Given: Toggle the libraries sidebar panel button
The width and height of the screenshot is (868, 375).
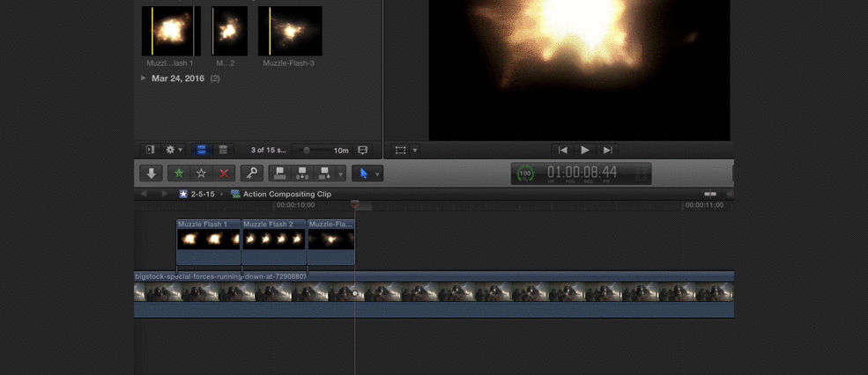Looking at the screenshot, I should pos(150,150).
